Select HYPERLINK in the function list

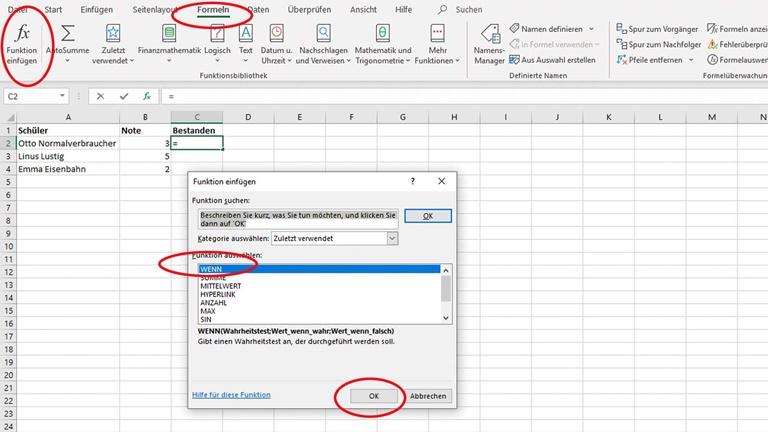point(319,294)
